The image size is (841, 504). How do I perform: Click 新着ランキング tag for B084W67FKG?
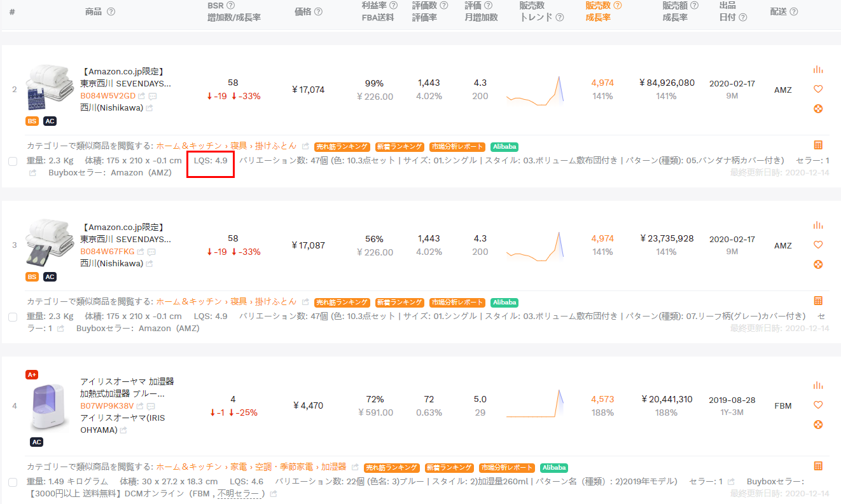pyautogui.click(x=399, y=303)
